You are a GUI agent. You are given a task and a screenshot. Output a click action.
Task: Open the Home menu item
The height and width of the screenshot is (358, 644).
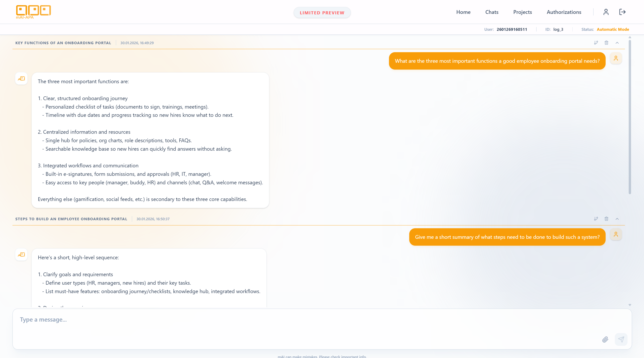(463, 12)
